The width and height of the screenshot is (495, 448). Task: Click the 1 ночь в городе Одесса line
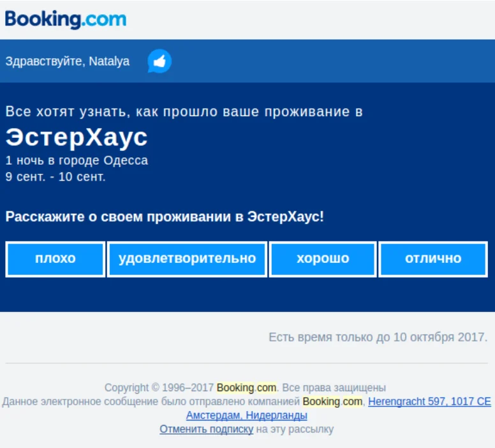tap(77, 160)
